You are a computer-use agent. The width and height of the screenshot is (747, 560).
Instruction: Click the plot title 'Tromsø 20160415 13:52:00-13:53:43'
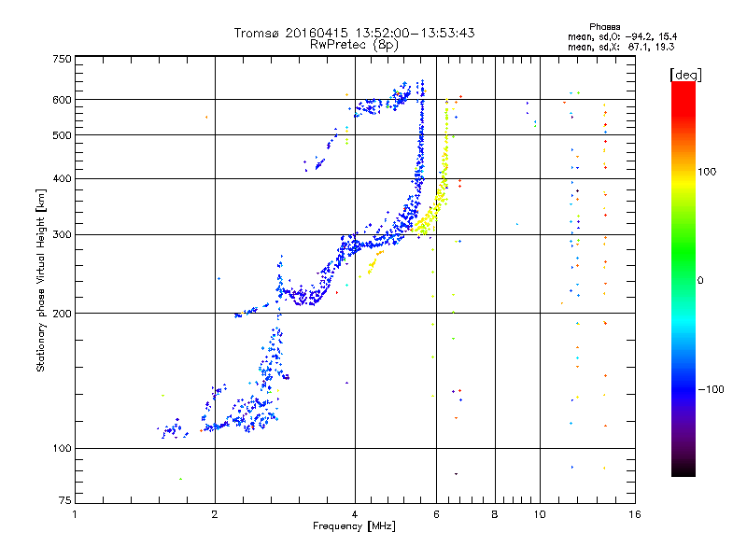354,33
